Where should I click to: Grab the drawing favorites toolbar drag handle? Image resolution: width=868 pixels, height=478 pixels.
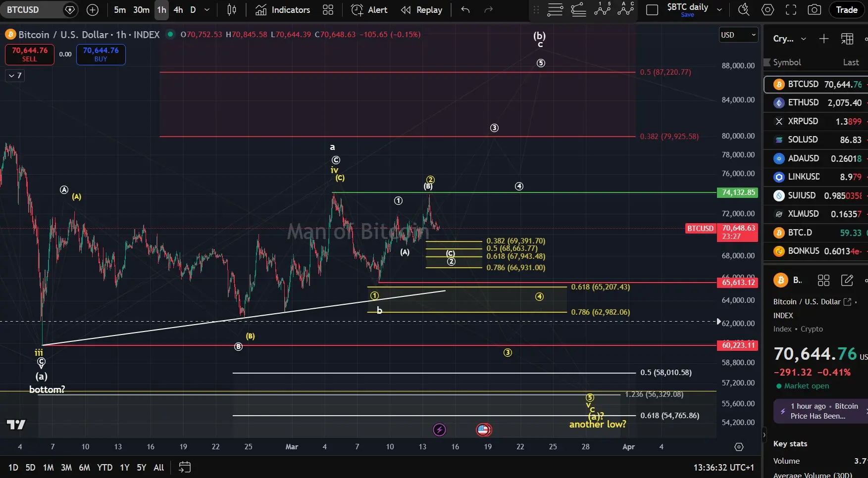click(x=536, y=10)
